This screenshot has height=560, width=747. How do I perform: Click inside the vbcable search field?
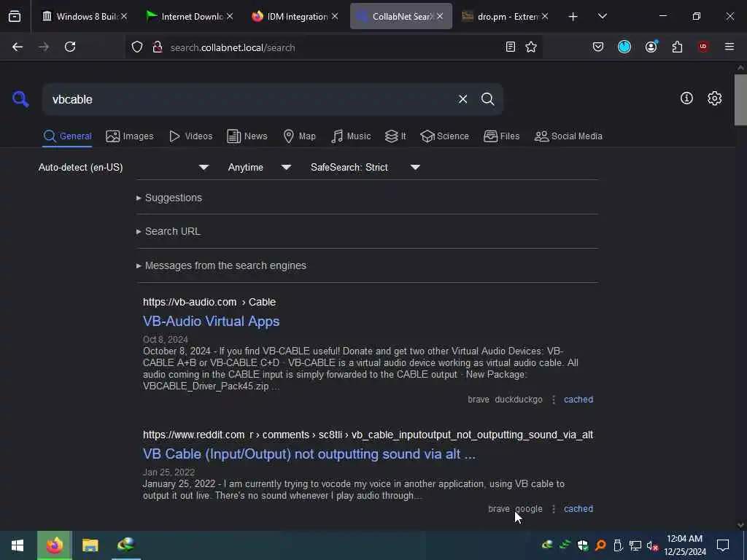(248, 99)
